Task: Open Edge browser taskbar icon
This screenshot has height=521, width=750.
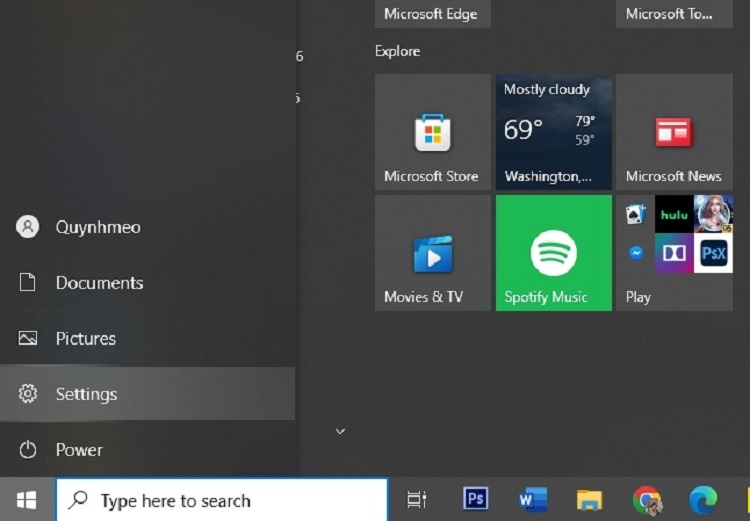Action: point(703,499)
